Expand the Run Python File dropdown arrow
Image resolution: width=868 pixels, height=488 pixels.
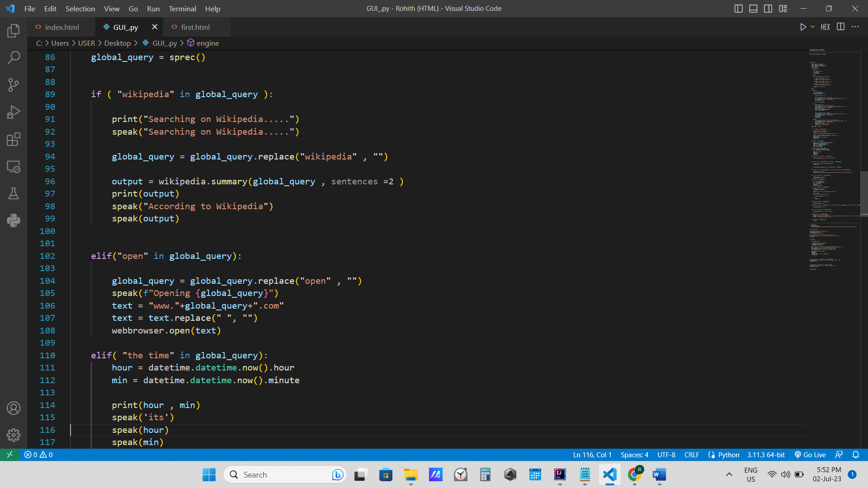[812, 27]
